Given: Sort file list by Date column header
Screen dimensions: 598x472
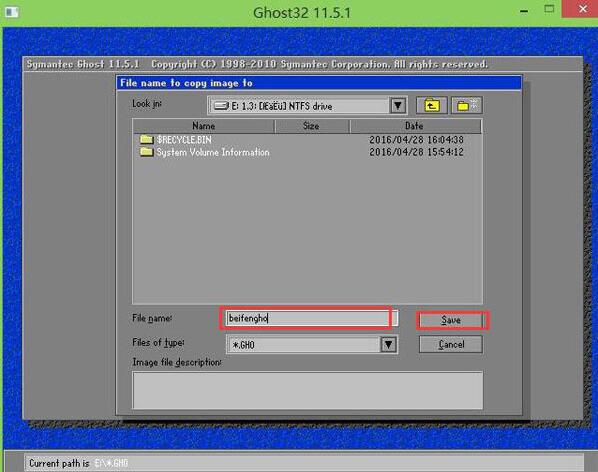Looking at the screenshot, I should pyautogui.click(x=415, y=126).
